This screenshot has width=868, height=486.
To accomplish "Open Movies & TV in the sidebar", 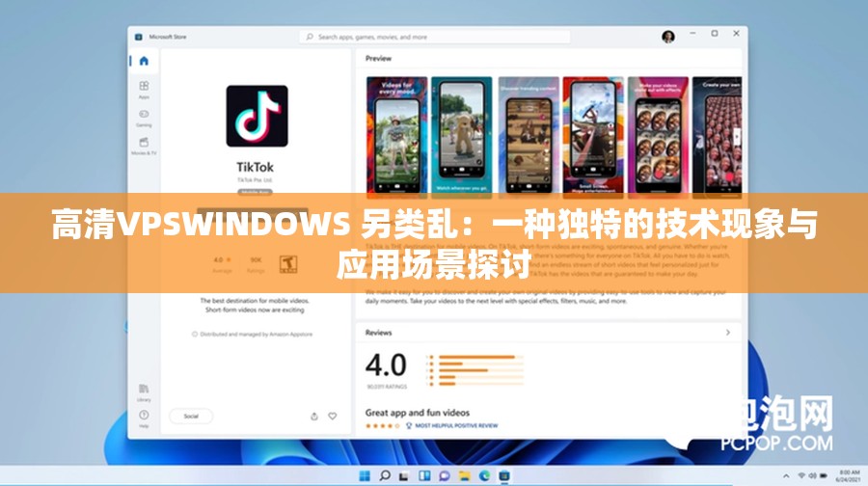I will click(144, 147).
